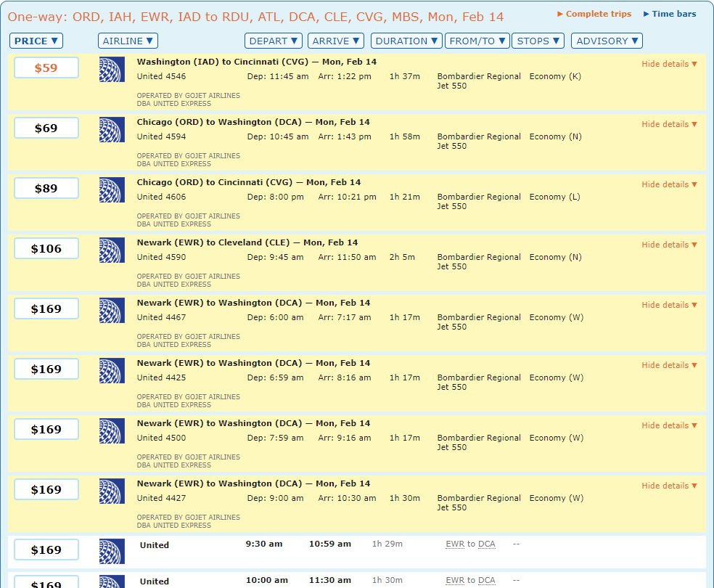Select the $69 fare button
714x588 pixels.
click(x=46, y=128)
